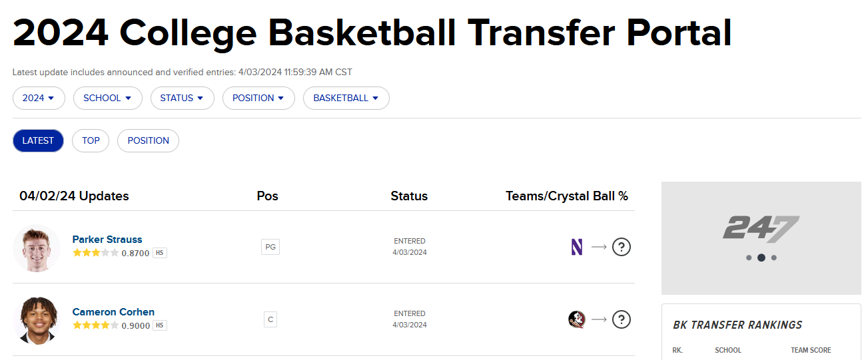
Task: Click the HS badge next to Cameron Corhen rating
Action: tap(160, 325)
